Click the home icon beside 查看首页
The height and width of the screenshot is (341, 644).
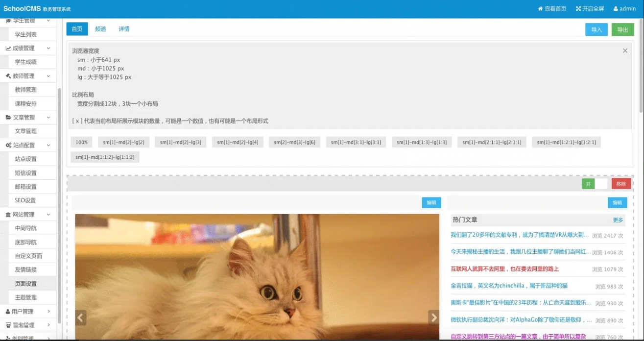[540, 9]
